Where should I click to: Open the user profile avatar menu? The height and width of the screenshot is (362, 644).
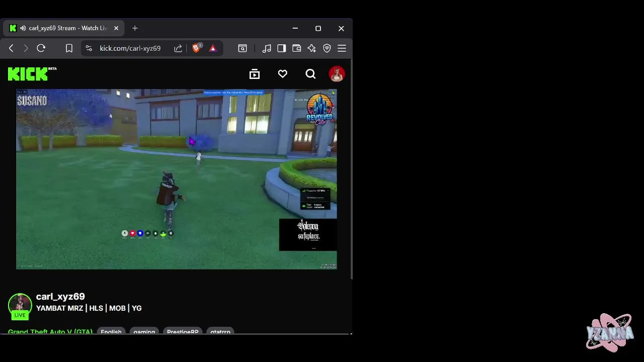click(x=337, y=74)
